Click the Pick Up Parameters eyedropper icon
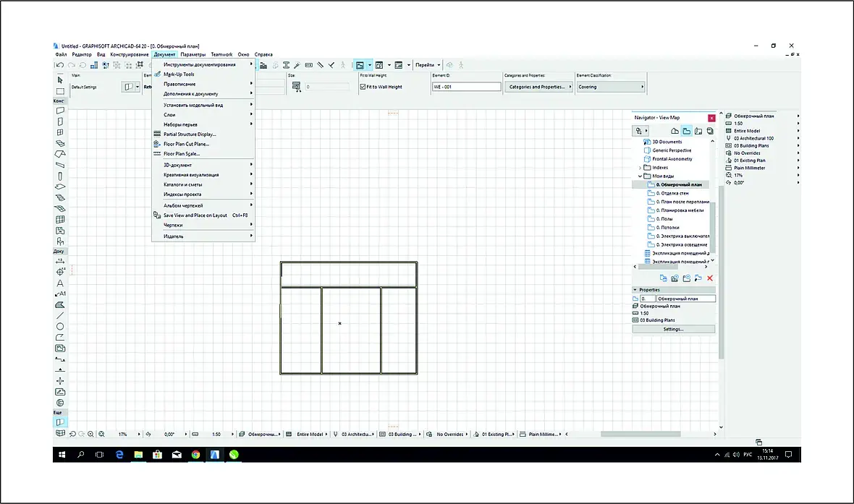Viewport: 854px width, 504px height. [297, 65]
